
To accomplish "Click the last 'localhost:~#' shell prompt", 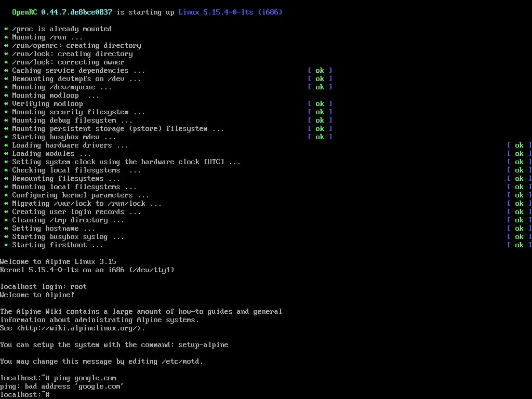I will 25,395.
